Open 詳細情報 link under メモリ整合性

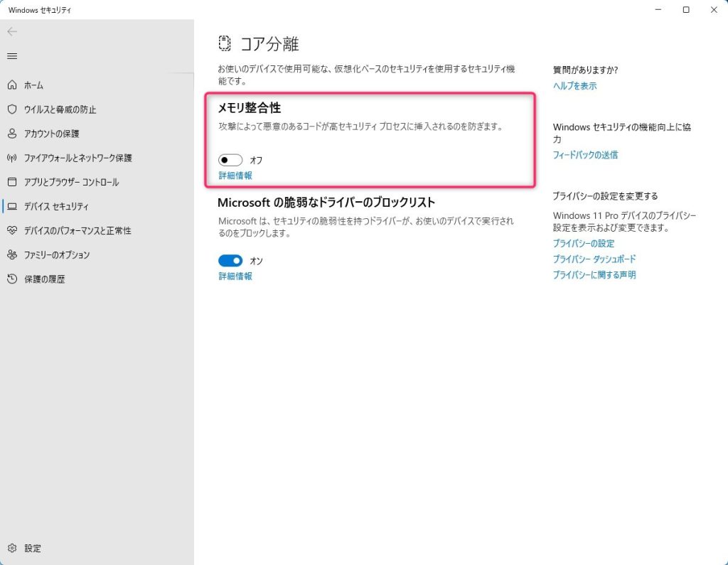[235, 176]
